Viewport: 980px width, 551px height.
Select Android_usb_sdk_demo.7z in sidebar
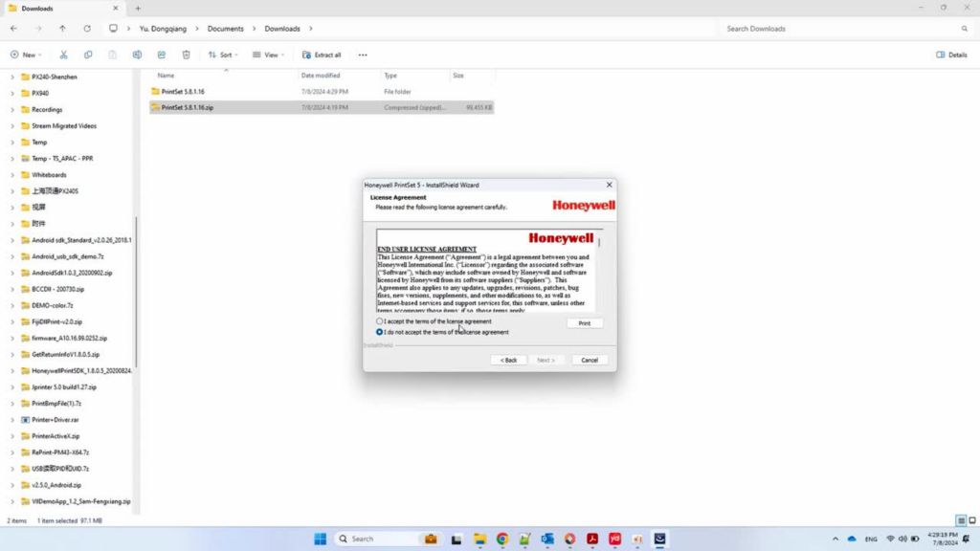(68, 256)
